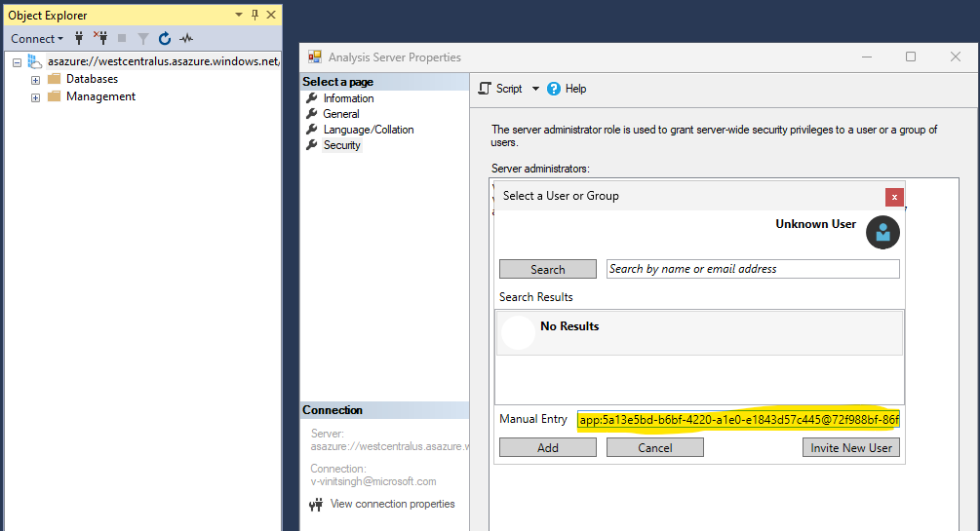980x531 pixels.
Task: Open the Information page
Action: point(348,98)
